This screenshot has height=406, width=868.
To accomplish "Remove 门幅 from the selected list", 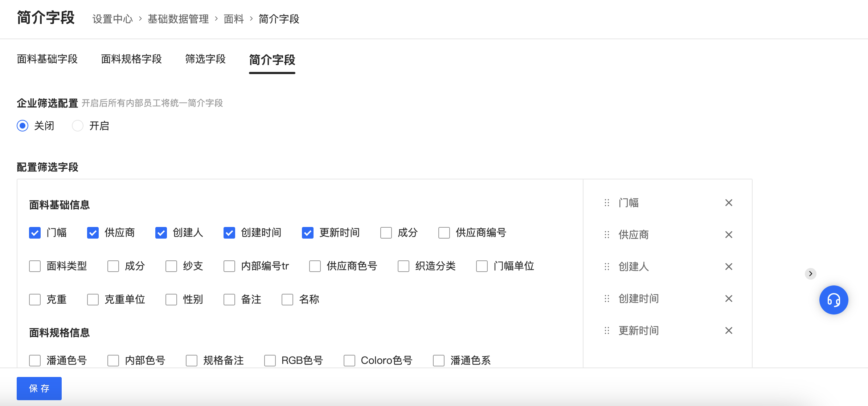I will pos(729,203).
